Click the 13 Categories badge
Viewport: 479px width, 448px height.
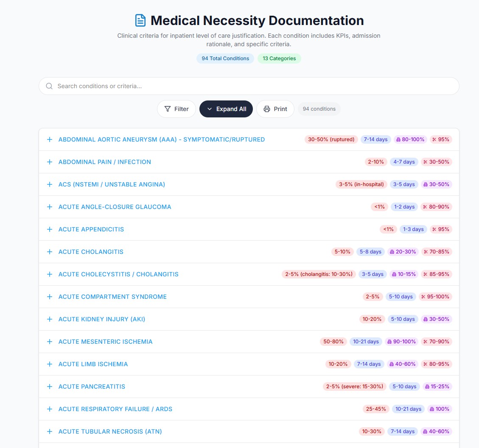coord(279,58)
